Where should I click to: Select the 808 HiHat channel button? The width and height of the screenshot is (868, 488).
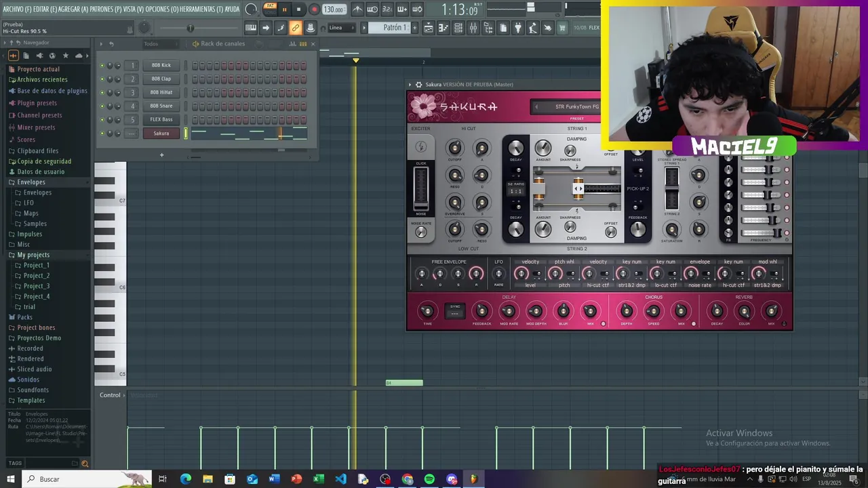[161, 92]
